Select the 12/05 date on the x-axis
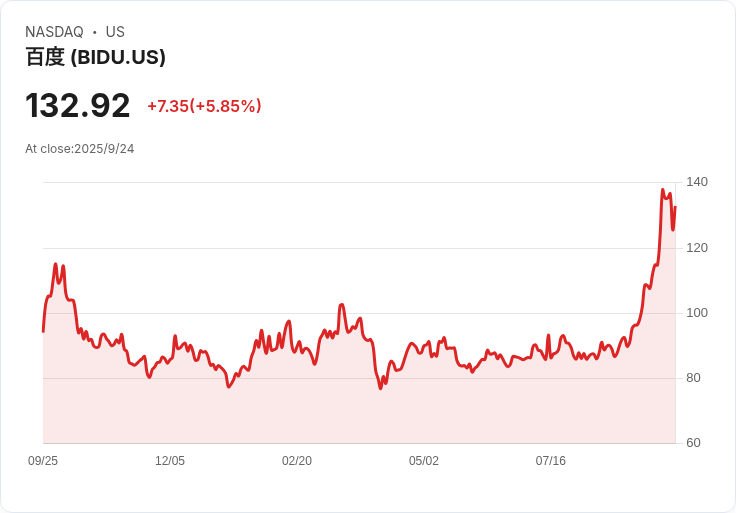Viewport: 736px width, 513px height. (x=170, y=461)
